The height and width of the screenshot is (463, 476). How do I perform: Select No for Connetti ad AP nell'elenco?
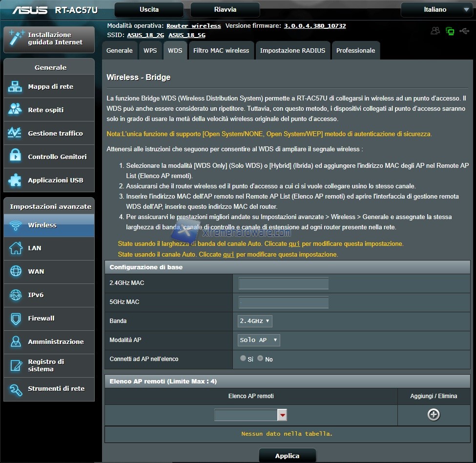click(260, 359)
